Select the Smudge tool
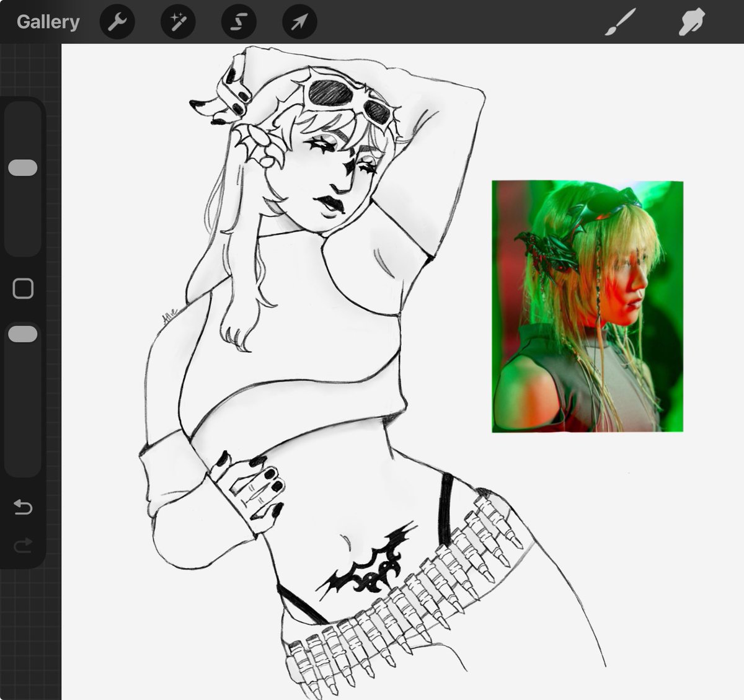Viewport: 744px width, 700px height. (x=692, y=23)
